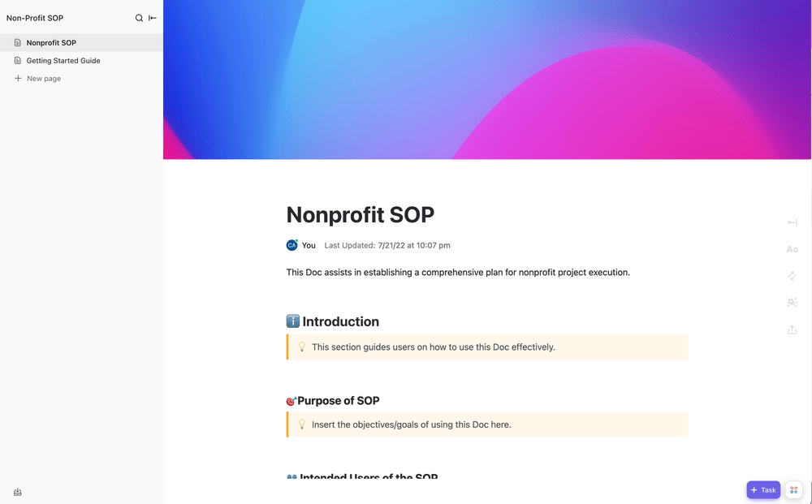
Task: Open the Getting Started Guide page
Action: coord(63,61)
